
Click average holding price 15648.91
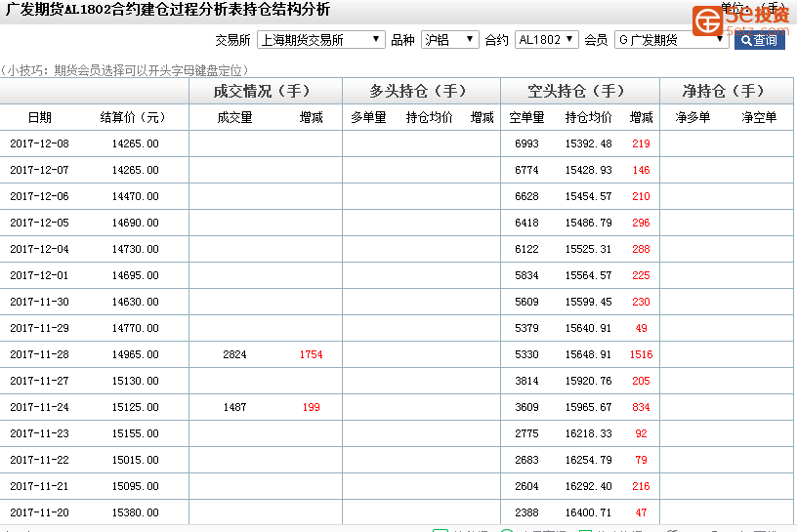click(589, 354)
